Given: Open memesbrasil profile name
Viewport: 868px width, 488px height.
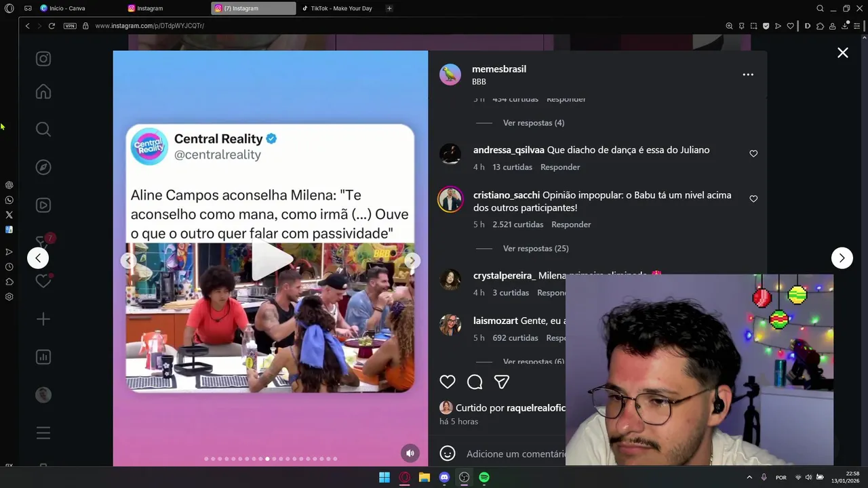Looking at the screenshot, I should click(x=499, y=69).
